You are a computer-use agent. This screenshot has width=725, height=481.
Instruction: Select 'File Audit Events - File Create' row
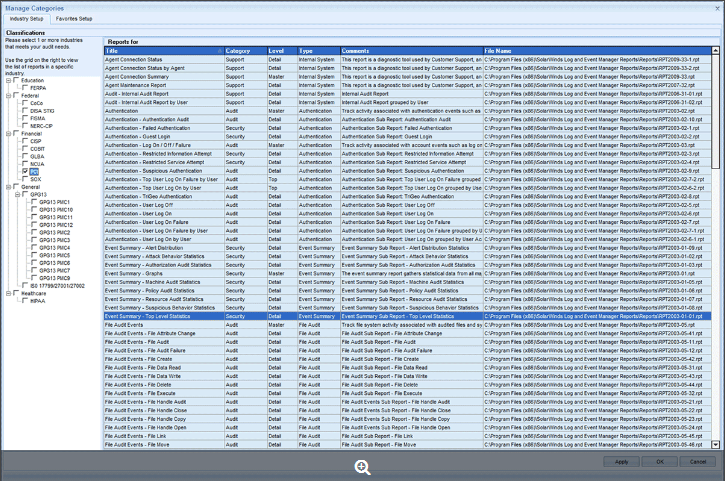pyautogui.click(x=407, y=359)
